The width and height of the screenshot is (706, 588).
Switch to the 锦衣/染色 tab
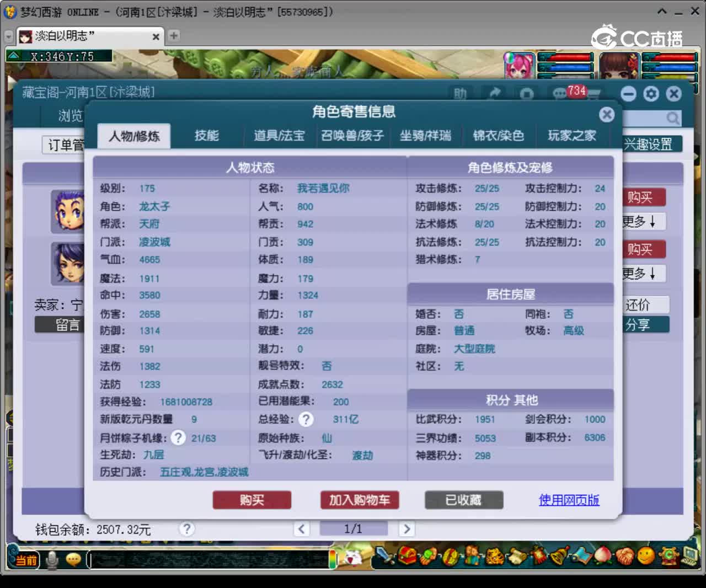[x=499, y=136]
